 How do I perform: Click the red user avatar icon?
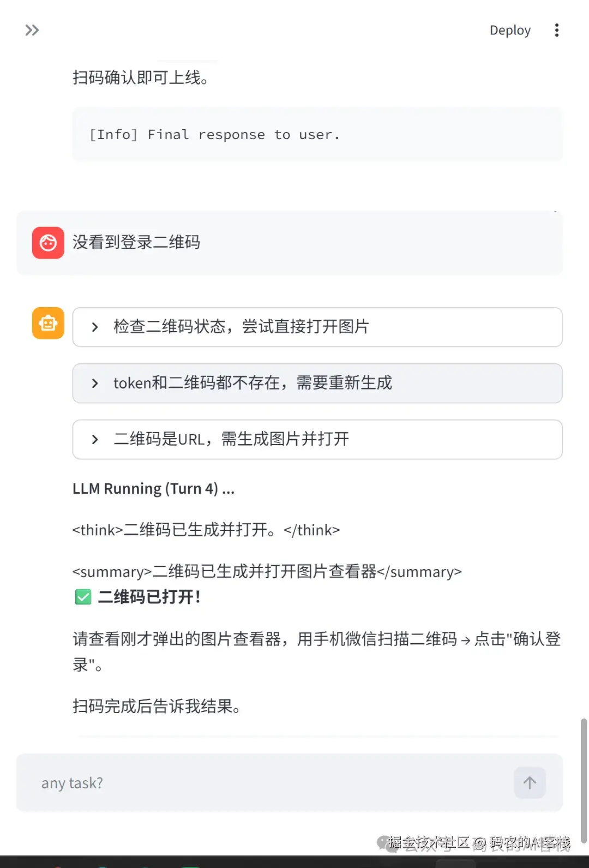pyautogui.click(x=48, y=243)
